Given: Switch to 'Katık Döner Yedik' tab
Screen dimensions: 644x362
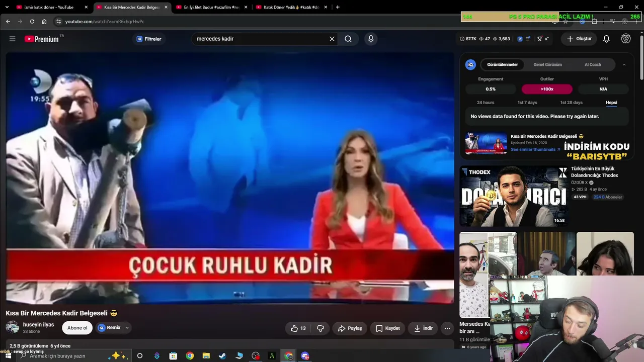Looking at the screenshot, I should (291, 7).
